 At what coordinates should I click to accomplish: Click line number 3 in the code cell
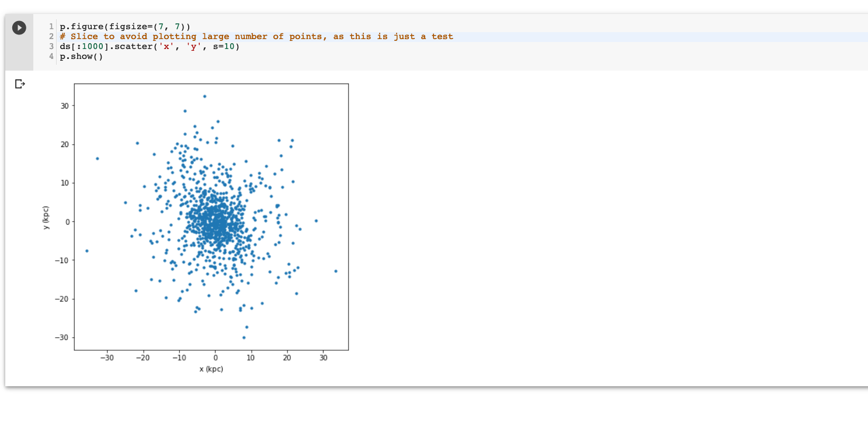point(50,47)
